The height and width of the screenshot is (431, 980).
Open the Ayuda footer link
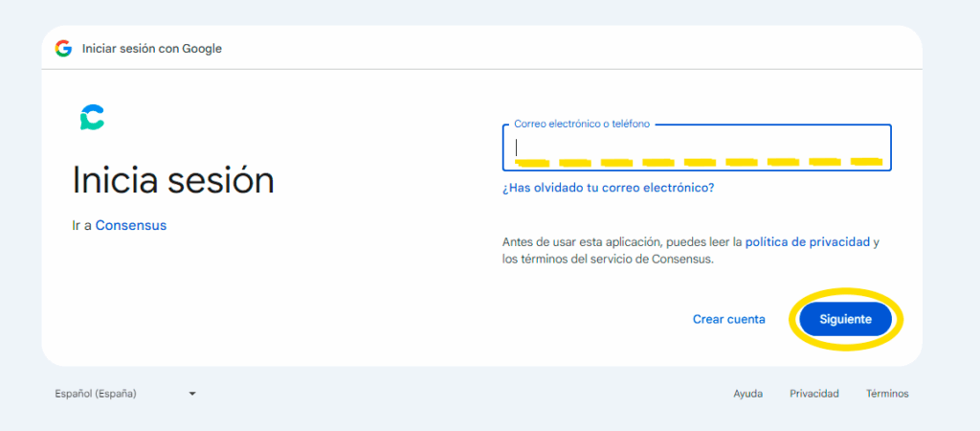click(x=747, y=394)
